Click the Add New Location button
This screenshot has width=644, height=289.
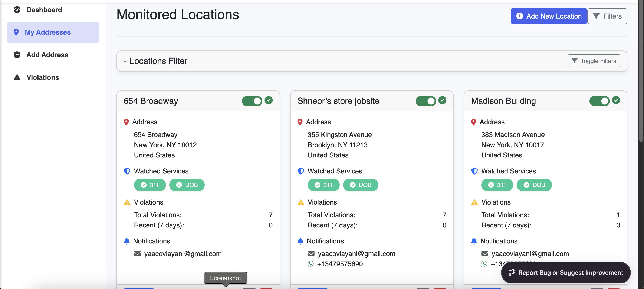click(x=549, y=16)
